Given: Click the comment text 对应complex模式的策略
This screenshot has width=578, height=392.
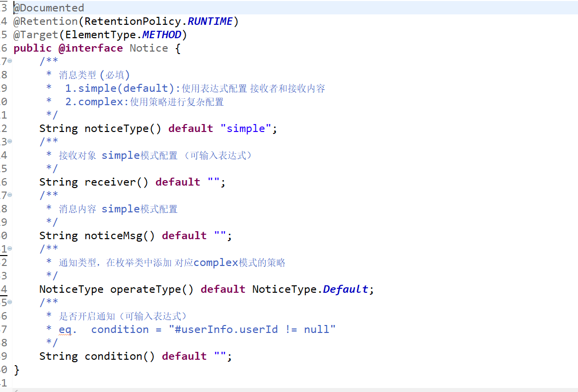Looking at the screenshot, I should coord(230,262).
